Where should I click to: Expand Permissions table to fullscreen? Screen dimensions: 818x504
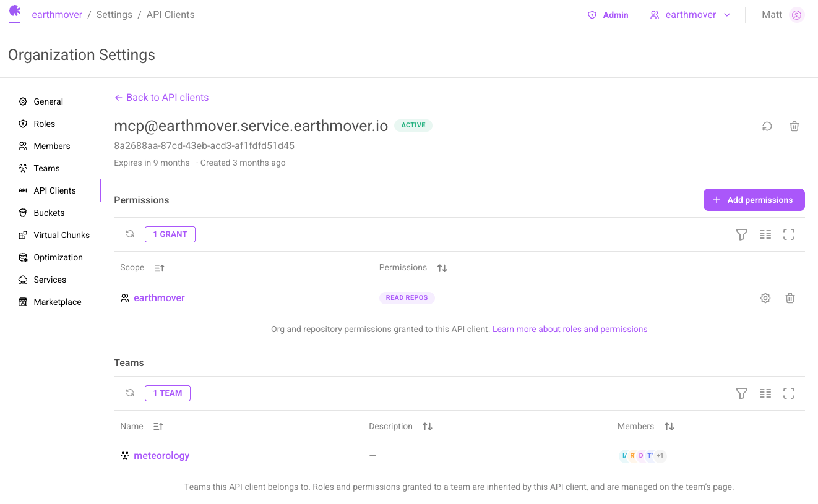point(789,234)
